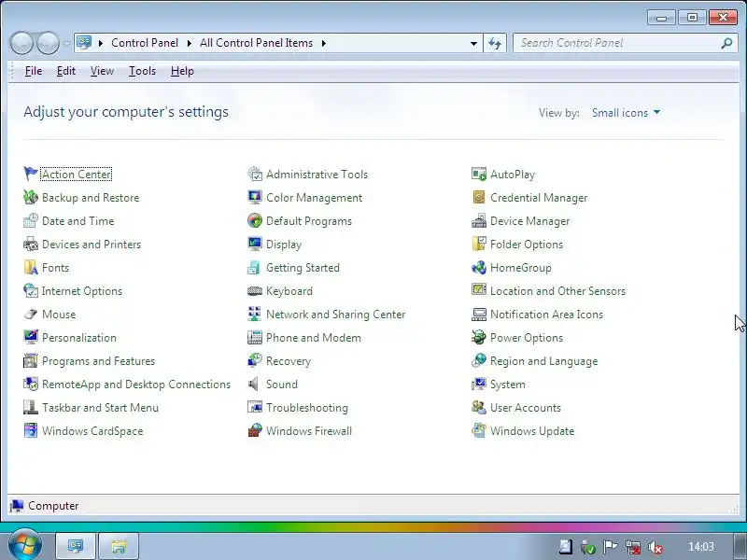Image resolution: width=747 pixels, height=560 pixels.
Task: Click the Keyboard icon
Action: pos(255,291)
